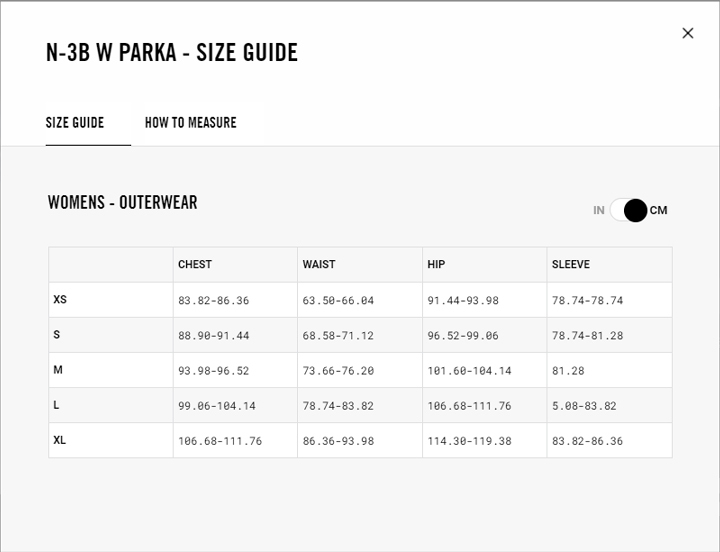The width and height of the screenshot is (720, 552).
Task: Click the Hip column header
Action: click(x=436, y=265)
